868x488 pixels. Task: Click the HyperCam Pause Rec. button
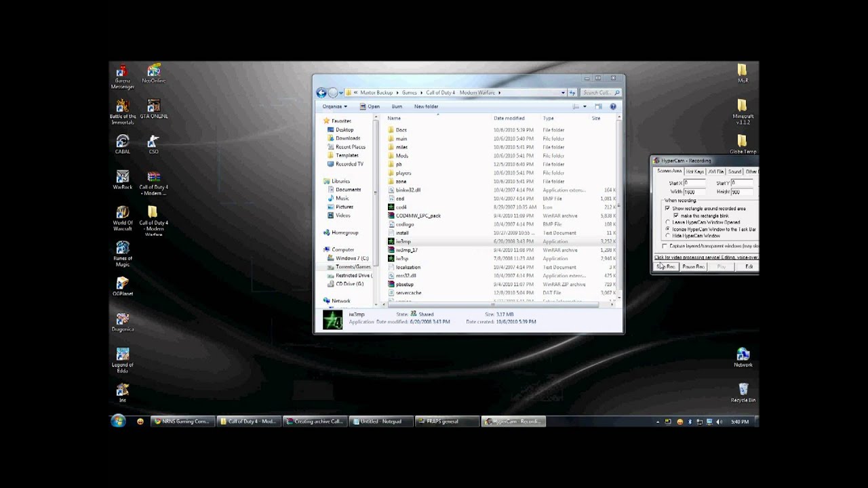(x=694, y=266)
